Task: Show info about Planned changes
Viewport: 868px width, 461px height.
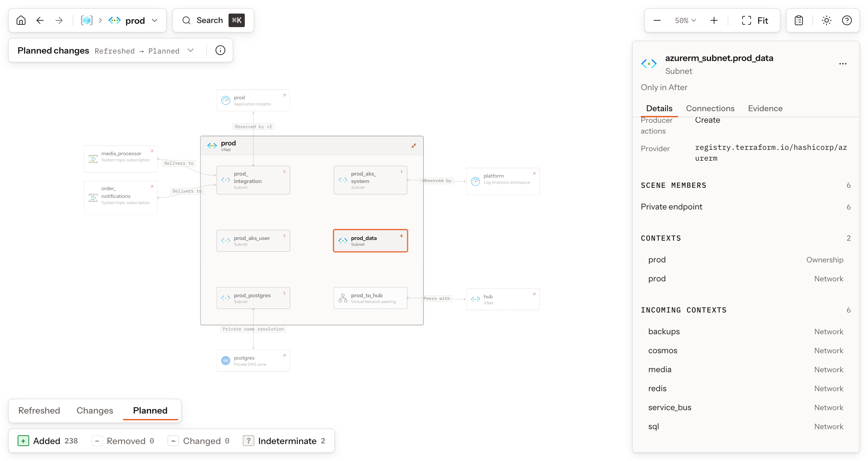Action: click(220, 50)
